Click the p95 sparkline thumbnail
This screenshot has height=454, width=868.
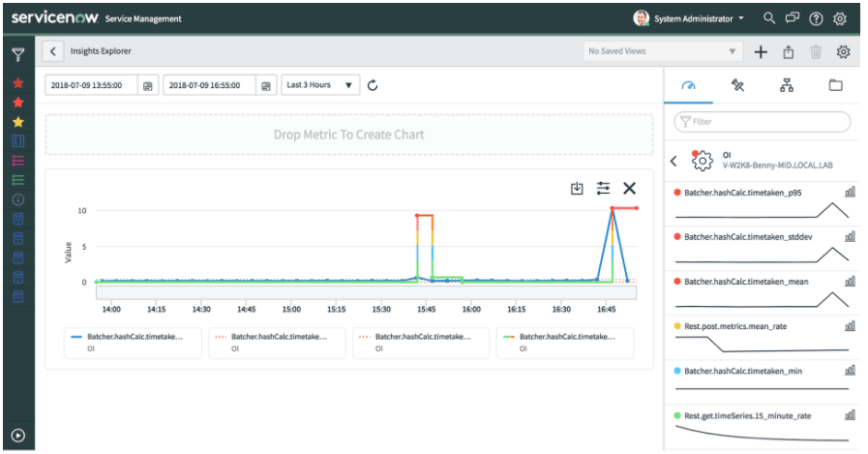point(762,210)
